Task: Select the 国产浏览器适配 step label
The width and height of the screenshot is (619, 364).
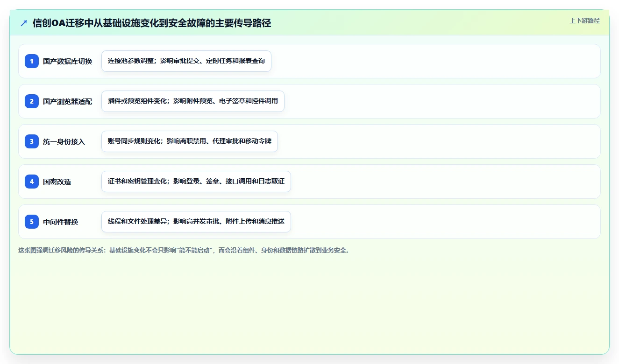Action: pyautogui.click(x=68, y=102)
